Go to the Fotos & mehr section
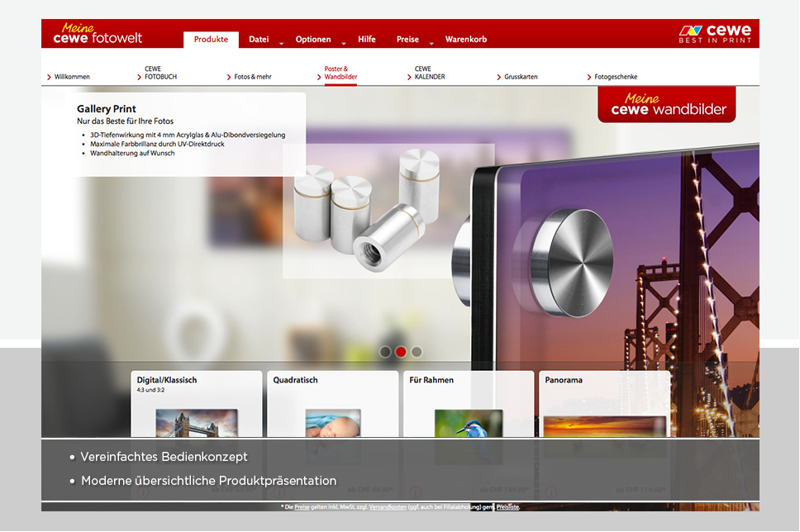The height and width of the screenshot is (532, 800). coord(253,77)
